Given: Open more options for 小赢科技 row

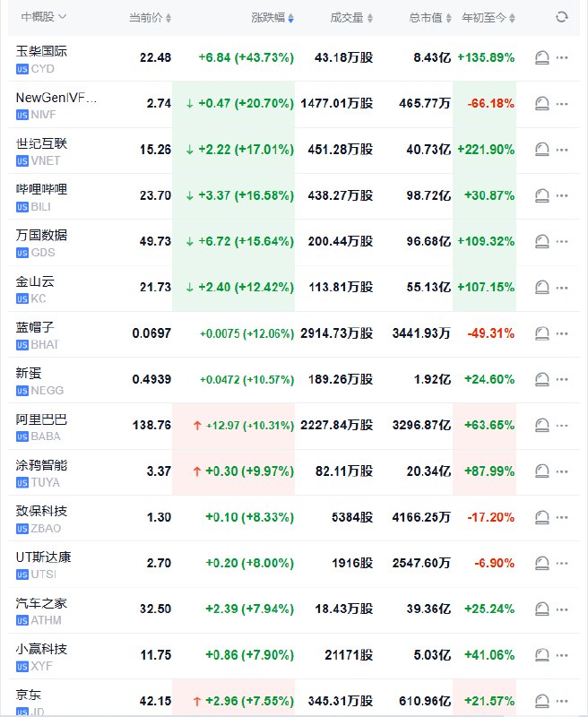Looking at the screenshot, I should point(562,655).
